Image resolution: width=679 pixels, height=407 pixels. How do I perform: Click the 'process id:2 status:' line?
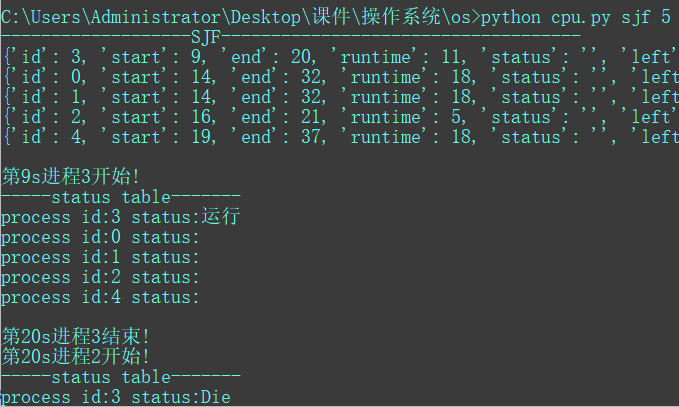[x=100, y=277]
